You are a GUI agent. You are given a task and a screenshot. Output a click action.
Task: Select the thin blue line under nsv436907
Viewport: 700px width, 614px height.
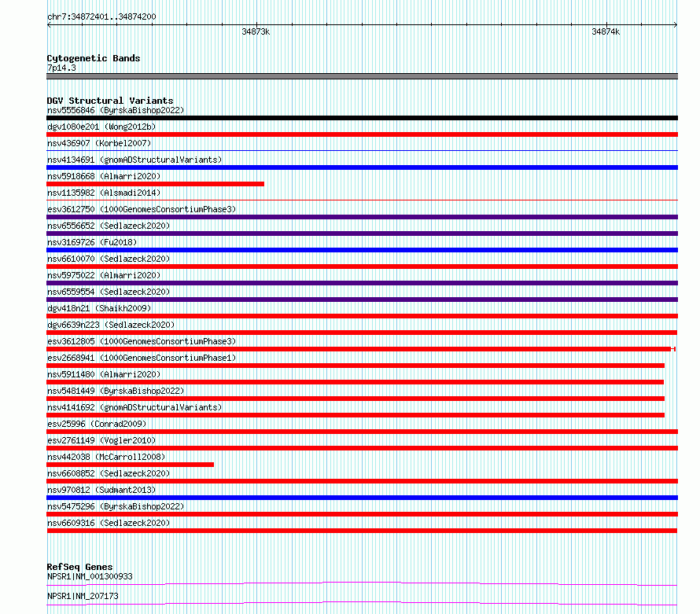coord(362,151)
